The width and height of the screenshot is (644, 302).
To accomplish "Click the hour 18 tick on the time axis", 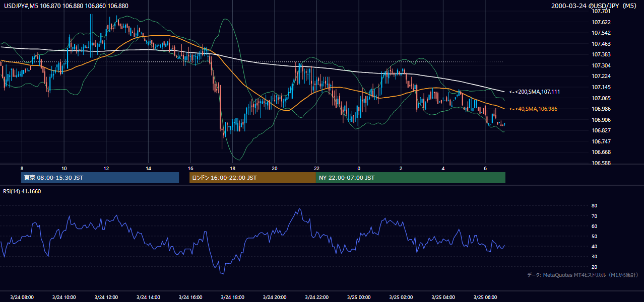I will pos(232,168).
